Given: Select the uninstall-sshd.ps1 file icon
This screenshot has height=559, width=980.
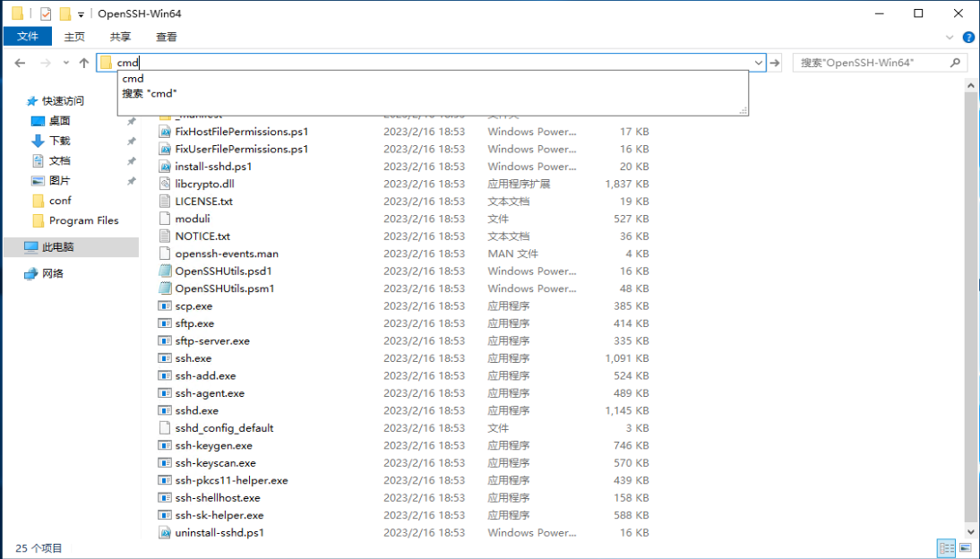Looking at the screenshot, I should 164,533.
